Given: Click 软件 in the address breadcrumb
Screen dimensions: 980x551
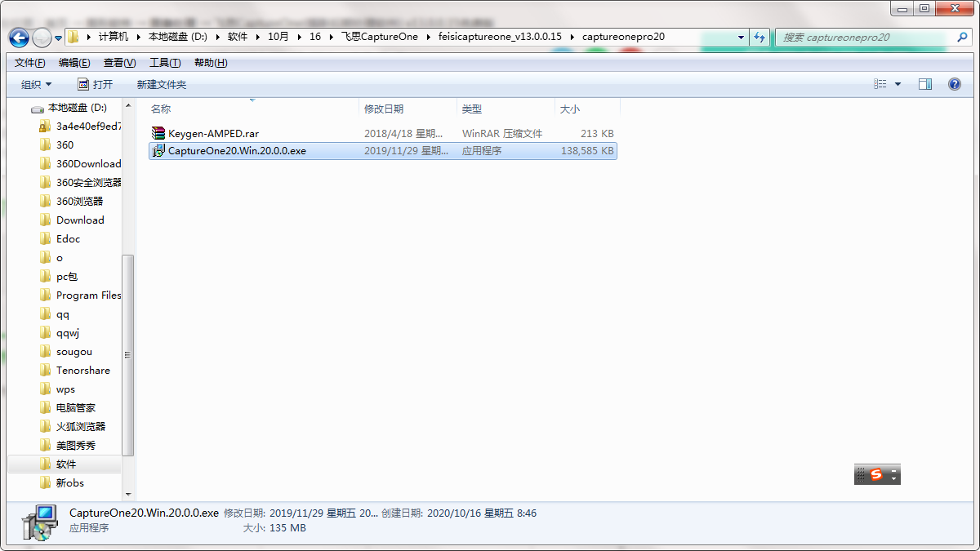Looking at the screenshot, I should 238,37.
